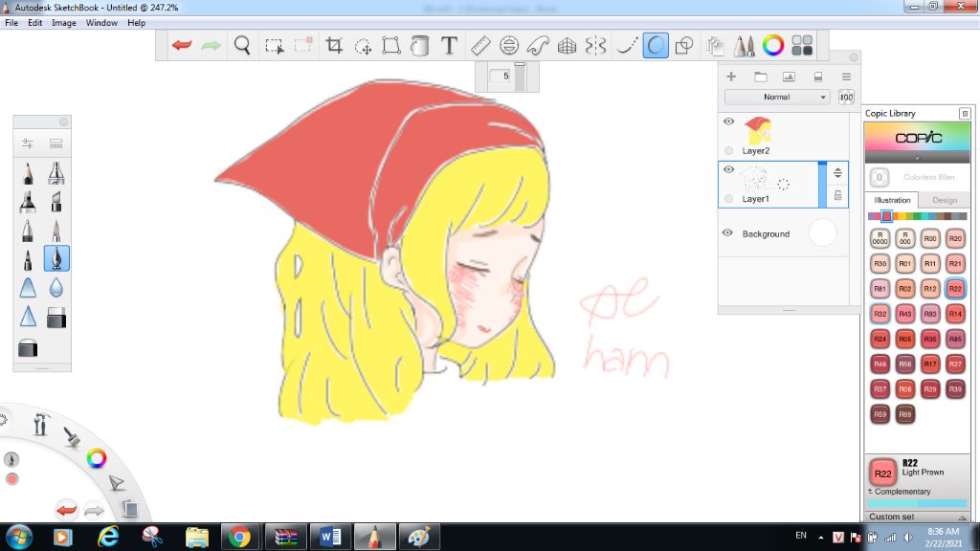This screenshot has width=980, height=551.
Task: Select the Distort transform tool
Action: pos(391,45)
